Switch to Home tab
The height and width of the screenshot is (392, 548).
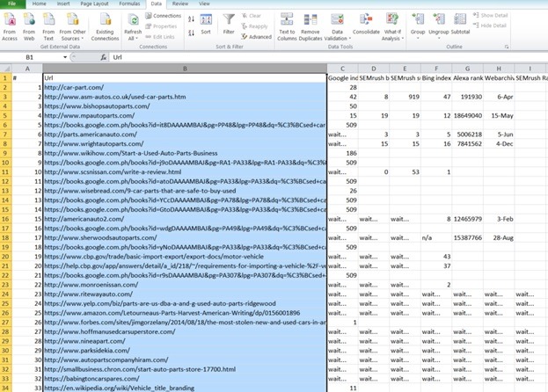tap(39, 4)
